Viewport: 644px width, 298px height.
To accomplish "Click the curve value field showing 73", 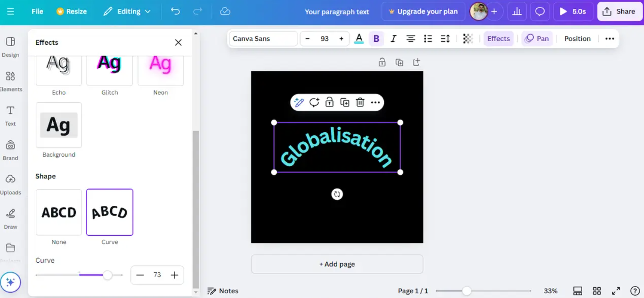I will (157, 275).
